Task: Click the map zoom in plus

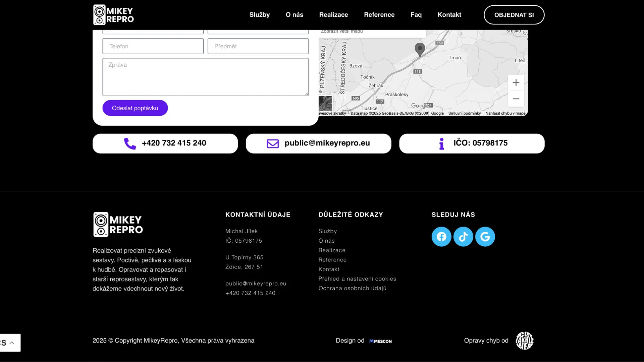Action: tap(516, 82)
